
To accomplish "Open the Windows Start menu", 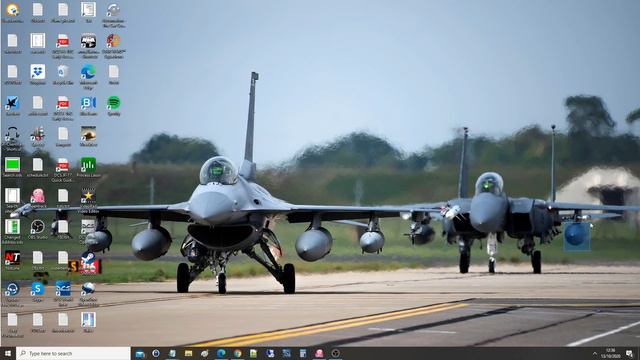I will 7,353.
